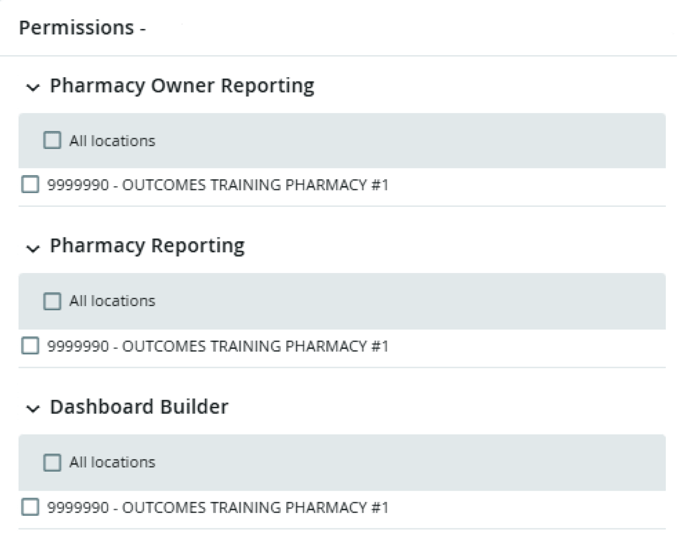This screenshot has height=536, width=688.
Task: Tick Training Pharmacy #1 checkbox under Dashboard Builder
Action: [x=30, y=507]
